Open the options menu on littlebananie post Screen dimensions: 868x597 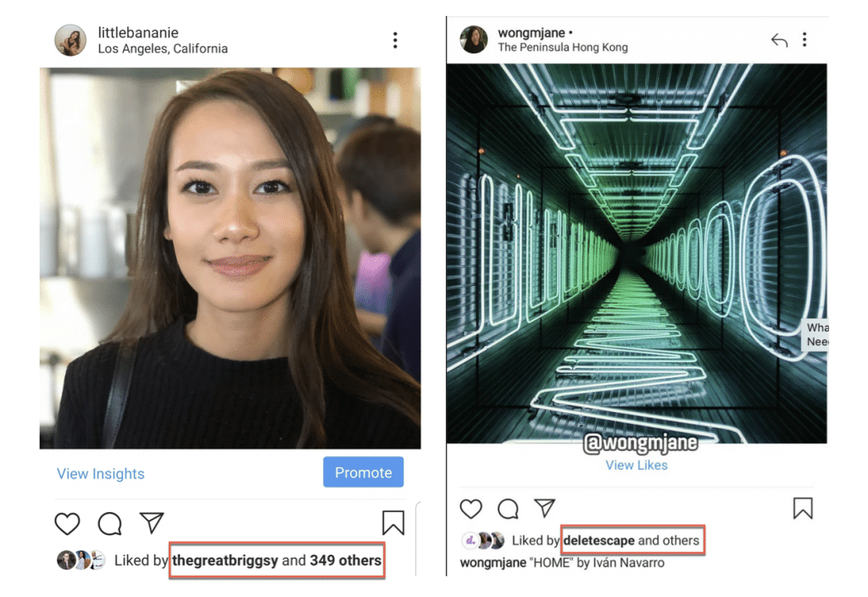pos(395,40)
